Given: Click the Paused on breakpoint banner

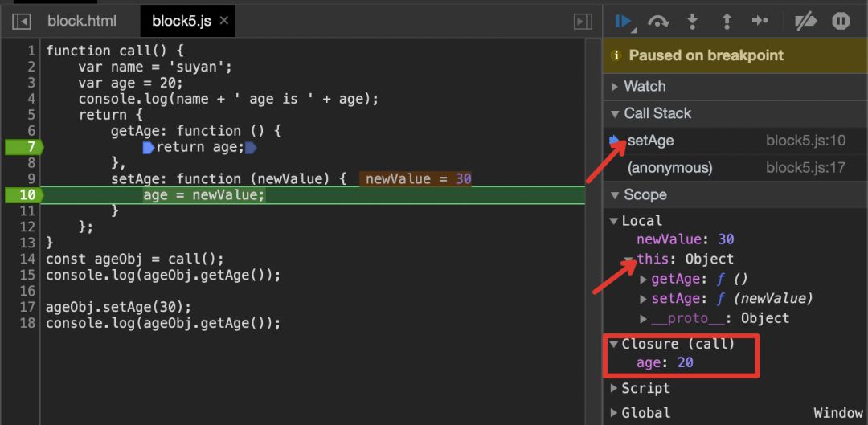Looking at the screenshot, I should (735, 55).
